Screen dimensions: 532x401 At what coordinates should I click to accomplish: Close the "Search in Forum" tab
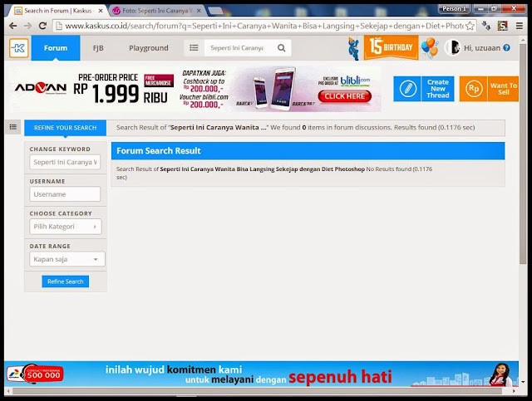[x=101, y=11]
